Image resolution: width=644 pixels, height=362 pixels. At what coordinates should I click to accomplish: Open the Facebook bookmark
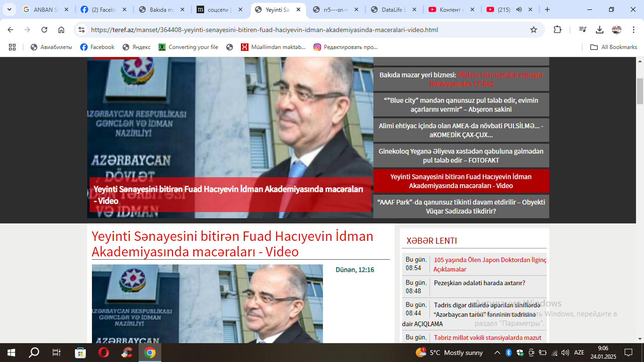pos(97,47)
